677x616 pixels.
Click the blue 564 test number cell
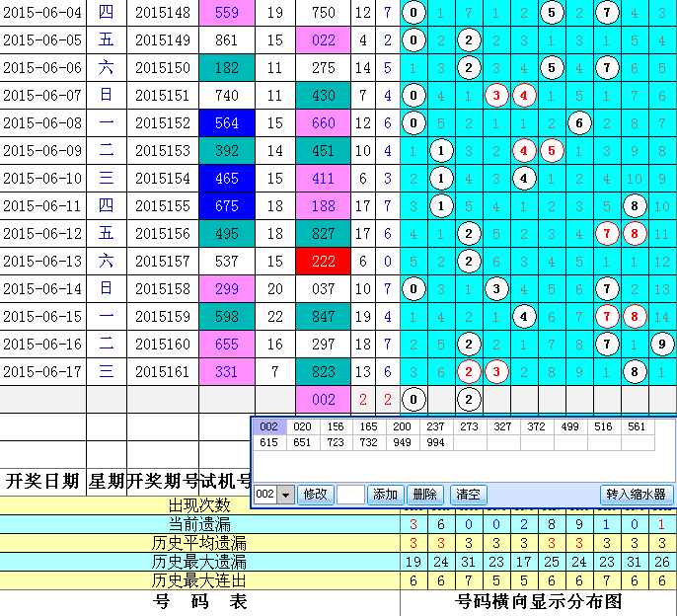coord(227,123)
